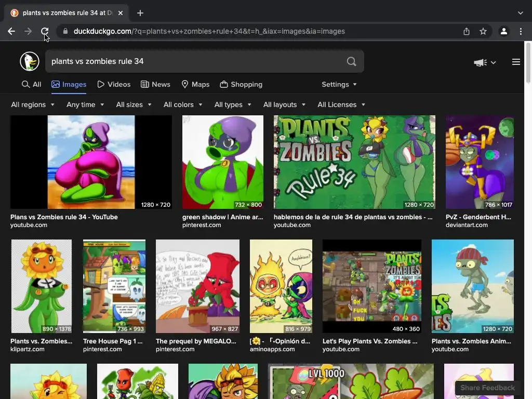532x399 pixels.
Task: Expand the All layouts filter
Action: 284,105
